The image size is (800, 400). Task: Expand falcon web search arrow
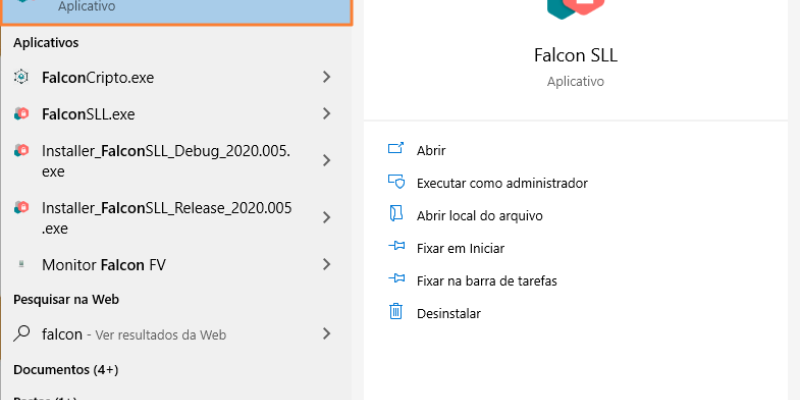point(327,334)
